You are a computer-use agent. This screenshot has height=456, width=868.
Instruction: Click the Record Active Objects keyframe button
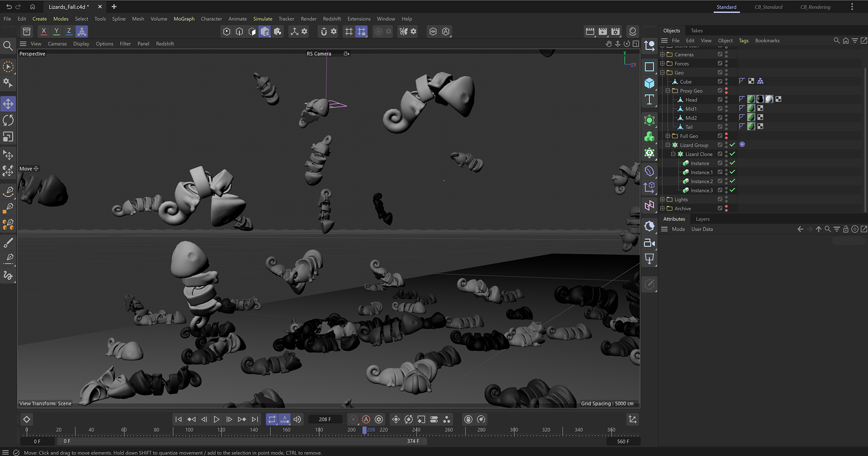pyautogui.click(x=354, y=419)
